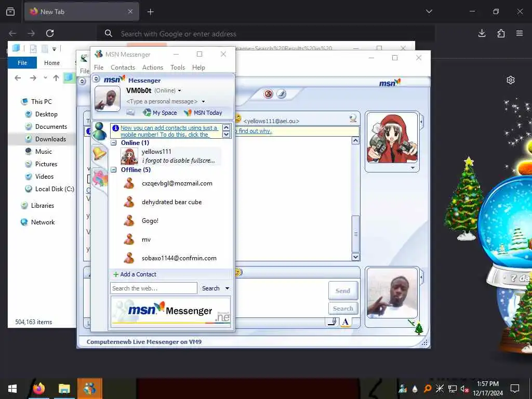Open the MSN Today page

click(203, 113)
